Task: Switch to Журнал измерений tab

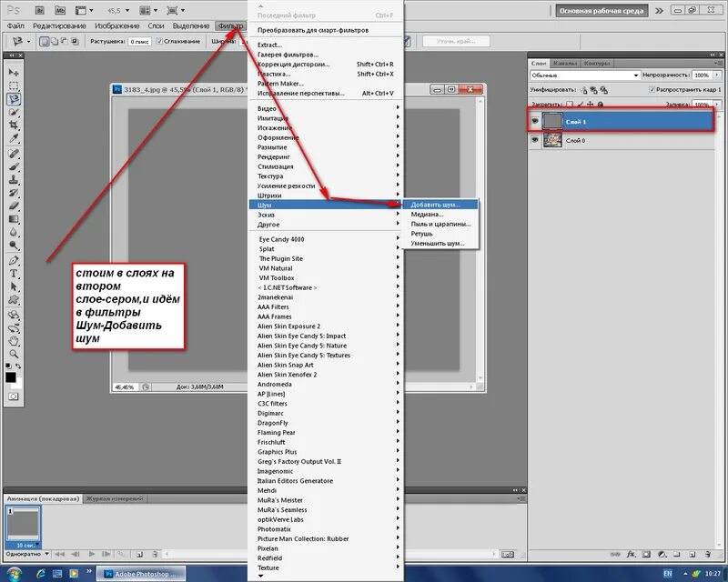Action: tap(115, 498)
